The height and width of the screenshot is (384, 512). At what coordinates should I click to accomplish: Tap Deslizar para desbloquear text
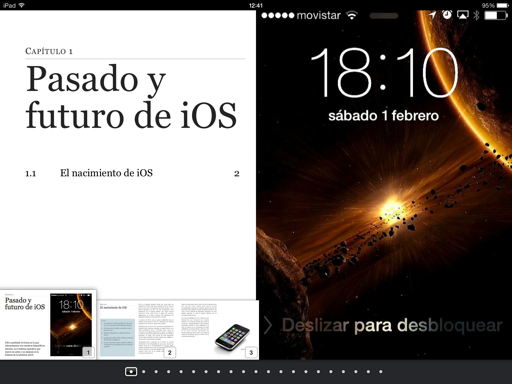[x=392, y=325]
